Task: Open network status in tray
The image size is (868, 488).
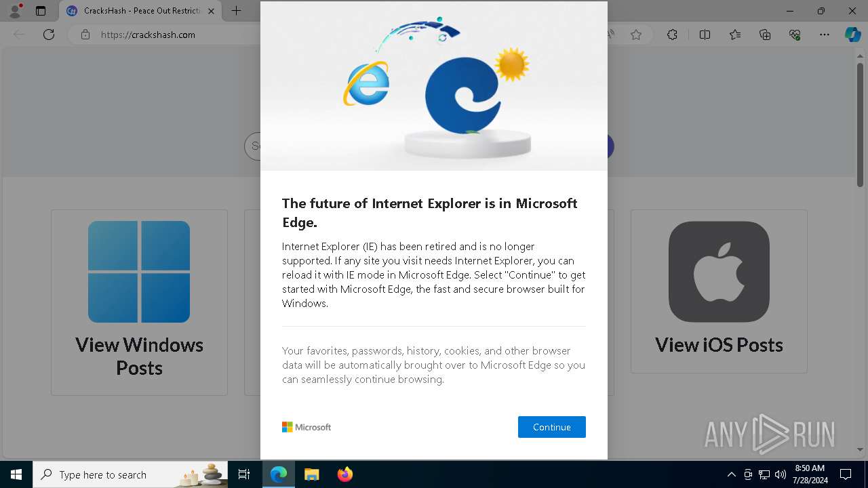Action: [764, 474]
